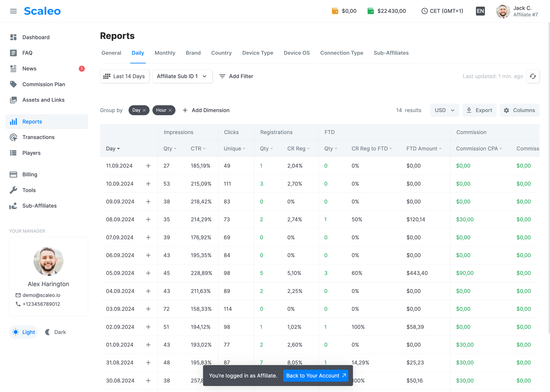Image resolution: width=550 pixels, height=392 pixels.
Task: Open the hamburger menu icon
Action: [x=13, y=11]
